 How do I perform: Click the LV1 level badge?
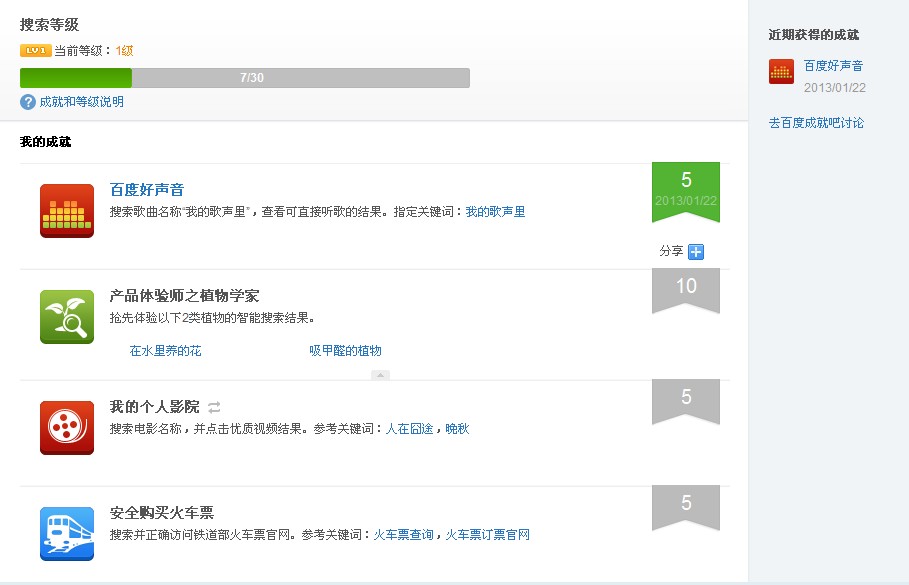[35, 50]
